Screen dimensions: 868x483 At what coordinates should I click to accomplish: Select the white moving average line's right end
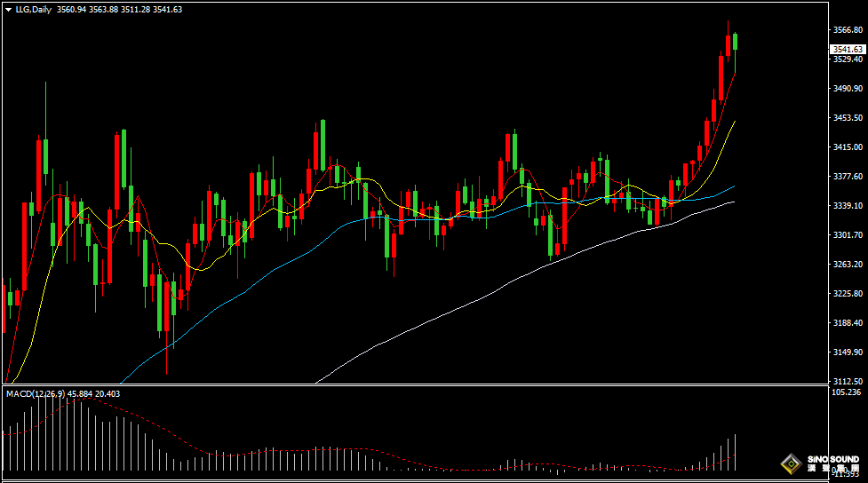[734, 202]
